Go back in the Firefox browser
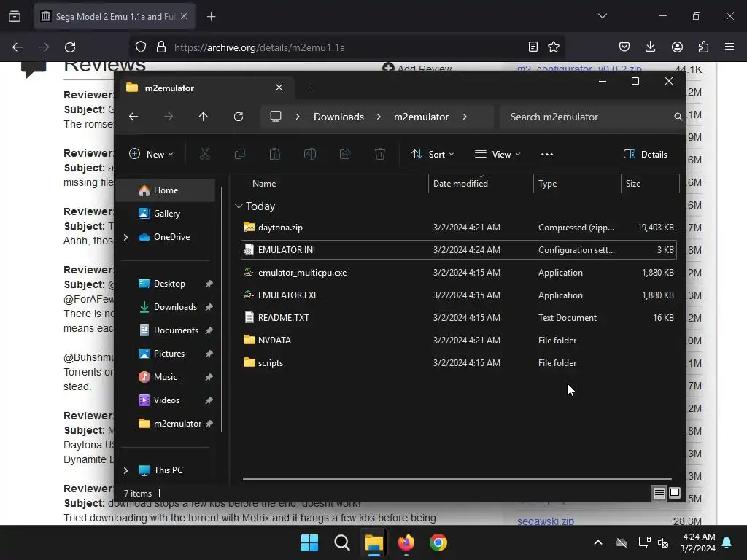747x560 pixels. click(x=18, y=47)
